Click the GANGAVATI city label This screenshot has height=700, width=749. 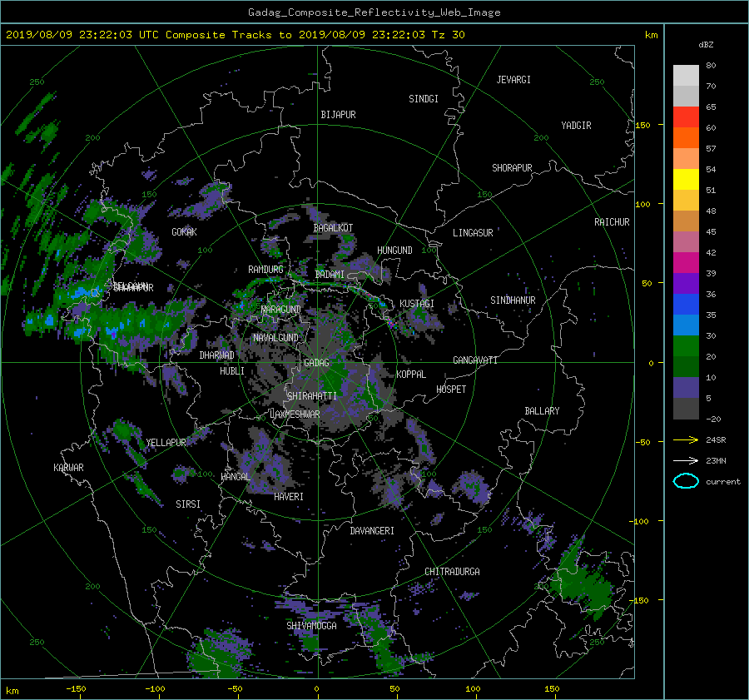[x=475, y=360]
